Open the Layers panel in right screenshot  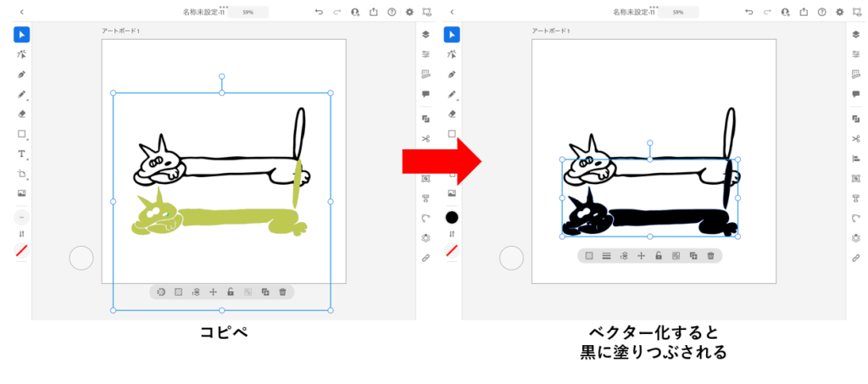point(856,34)
